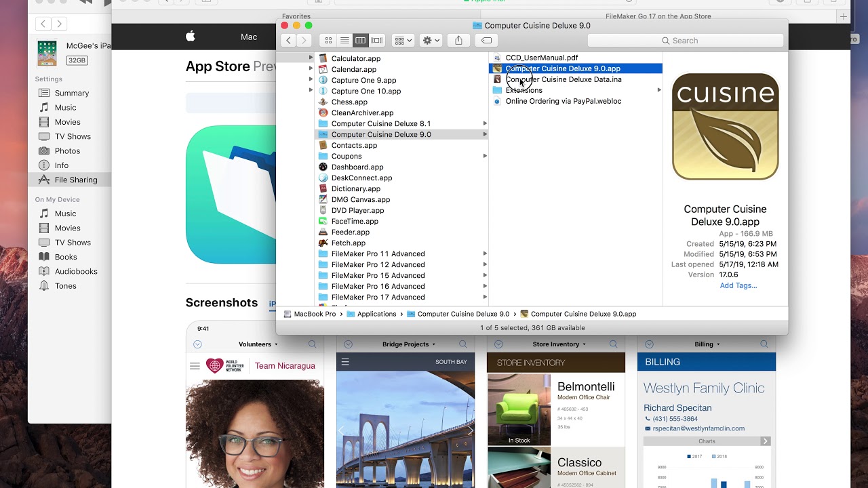Select Contacts.app icon
The width and height of the screenshot is (868, 488).
click(323, 145)
